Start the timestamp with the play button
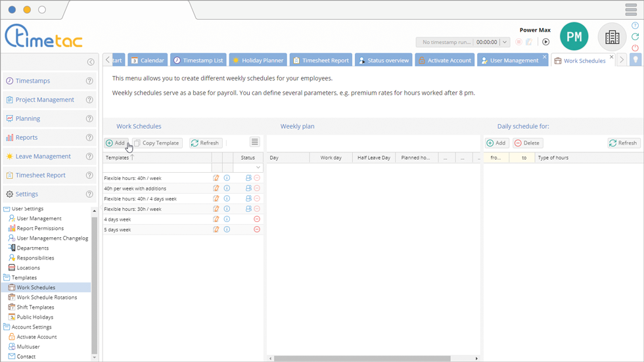Viewport: 644px width, 362px height. click(545, 42)
